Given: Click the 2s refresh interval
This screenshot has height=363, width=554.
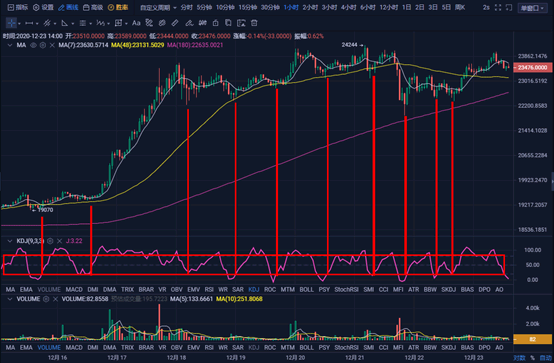Looking at the screenshot, I should (486, 7).
